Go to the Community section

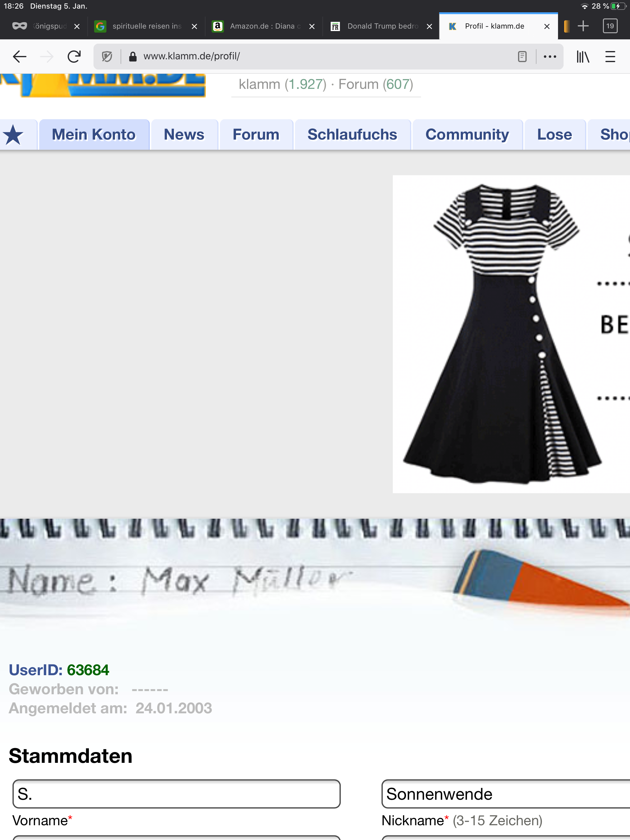coord(467,135)
